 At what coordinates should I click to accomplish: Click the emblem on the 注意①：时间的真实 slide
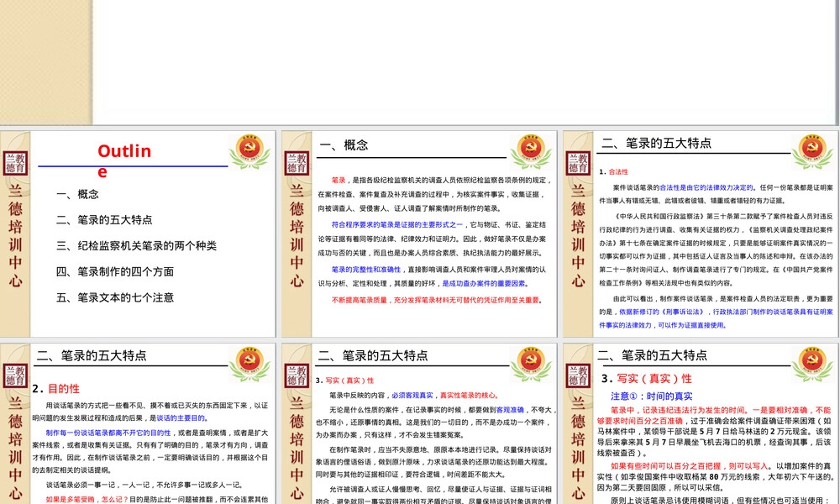812,364
